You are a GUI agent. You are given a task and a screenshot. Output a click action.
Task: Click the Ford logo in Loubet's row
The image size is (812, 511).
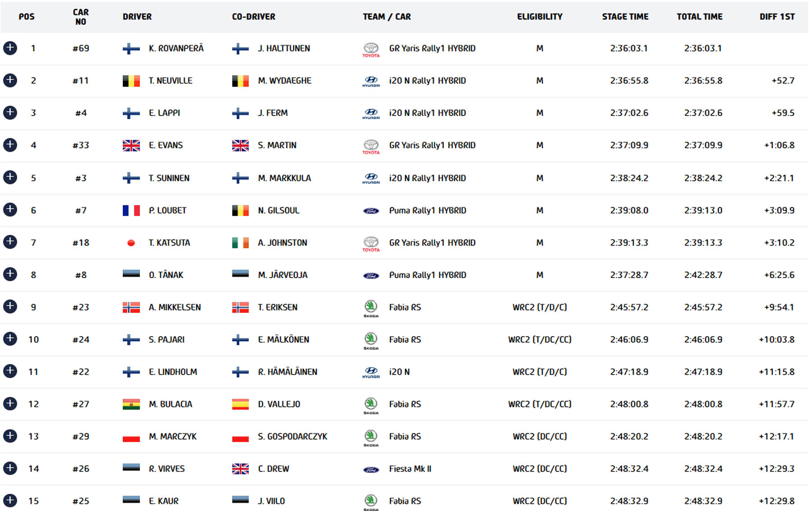point(371,211)
